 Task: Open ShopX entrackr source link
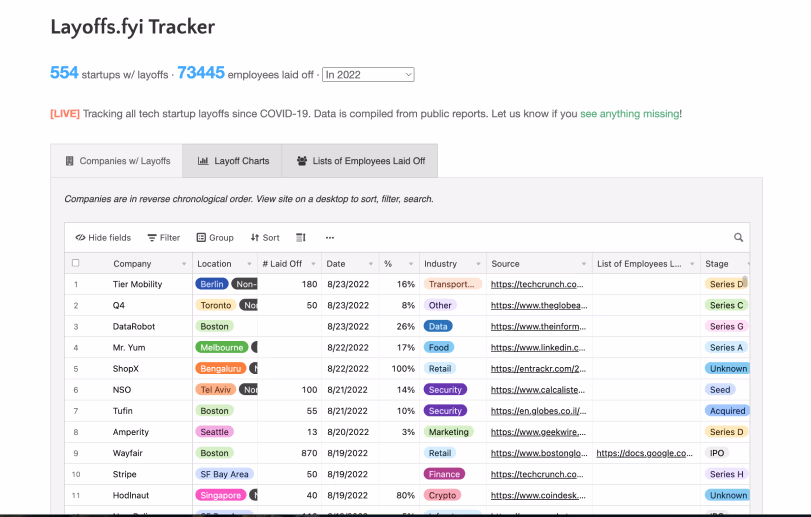pos(538,369)
